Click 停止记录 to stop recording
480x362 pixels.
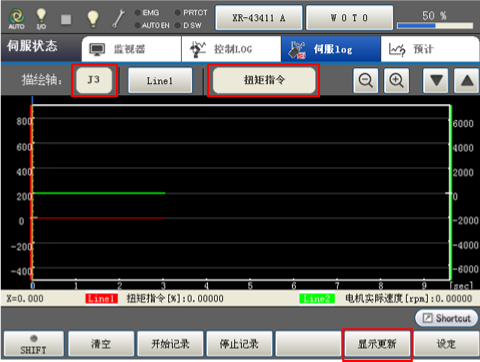tap(239, 344)
